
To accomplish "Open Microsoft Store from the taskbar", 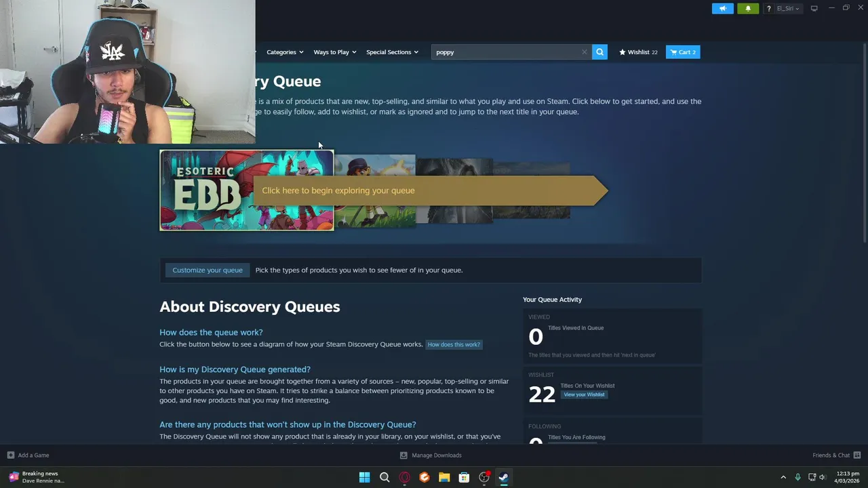I will click(464, 477).
